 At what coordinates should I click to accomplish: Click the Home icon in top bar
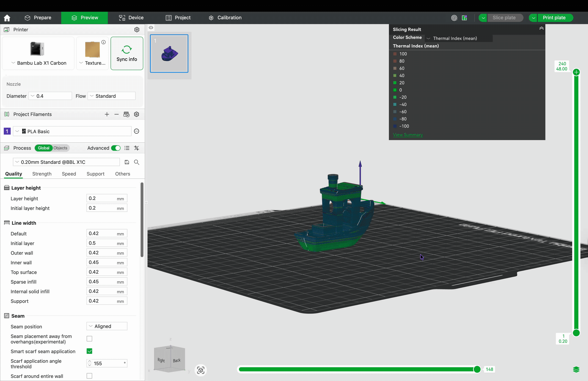(7, 18)
